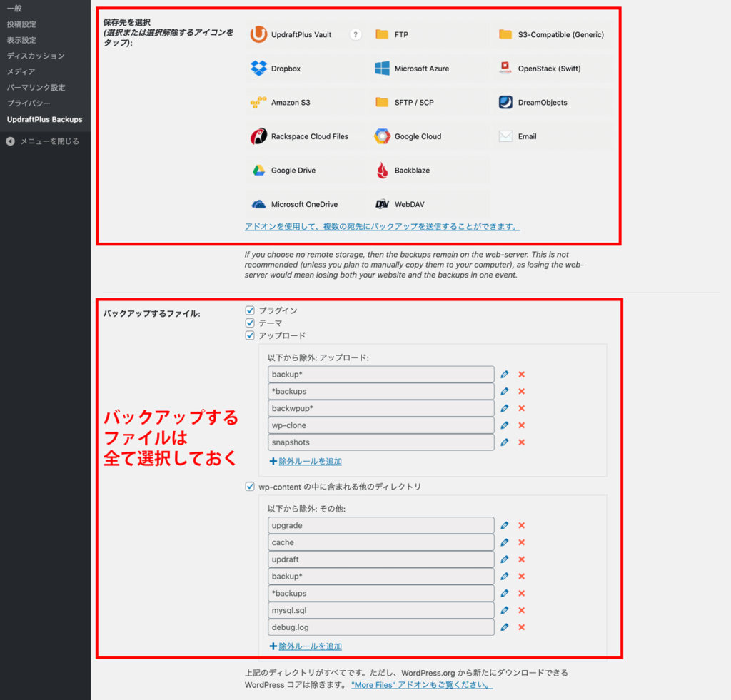Remove the snapshots exclusion rule
Image resolution: width=731 pixels, height=700 pixels.
522,442
